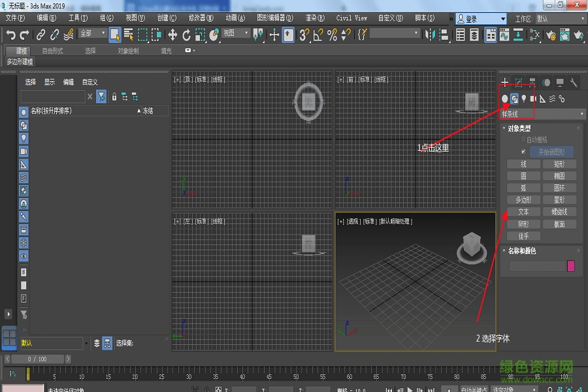This screenshot has height=392, width=588.
Task: Click the pink object color swatch
Action: pyautogui.click(x=572, y=265)
